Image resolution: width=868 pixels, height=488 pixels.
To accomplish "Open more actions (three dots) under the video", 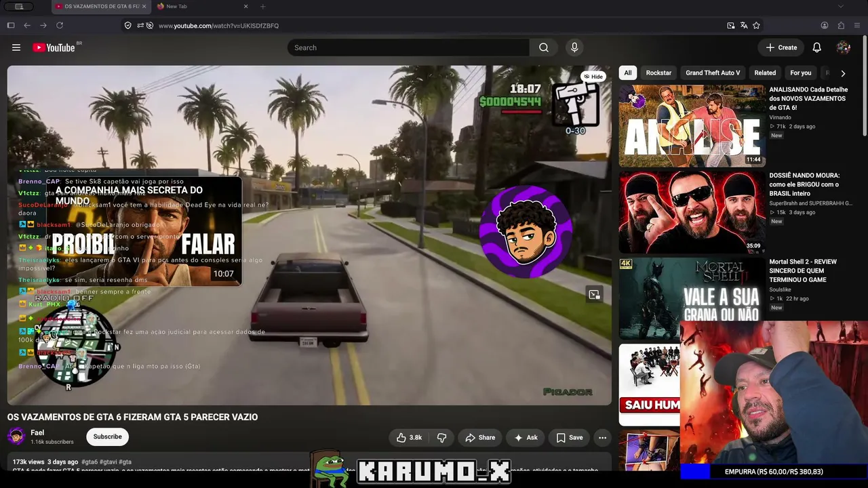I will [x=602, y=438].
